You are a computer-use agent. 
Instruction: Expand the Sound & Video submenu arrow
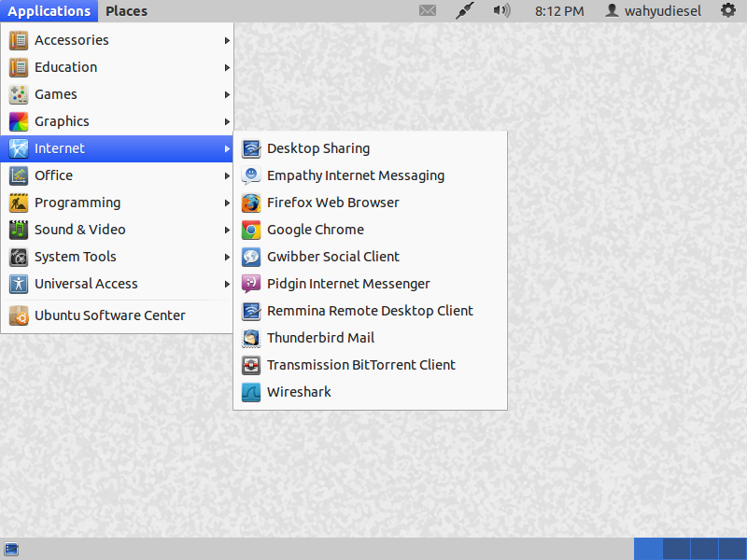[x=227, y=231]
